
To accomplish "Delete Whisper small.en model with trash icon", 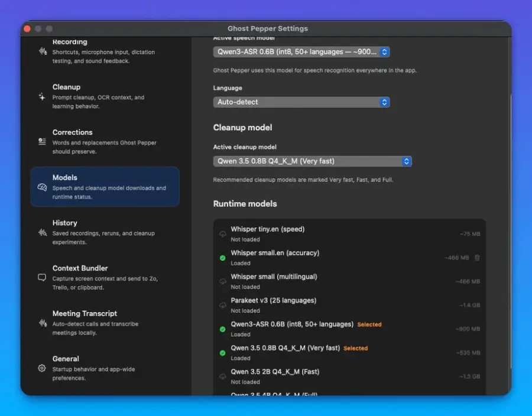I will [x=477, y=258].
